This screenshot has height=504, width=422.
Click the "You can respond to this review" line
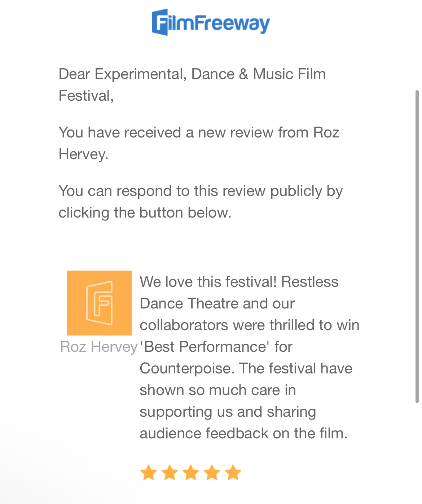point(201,191)
